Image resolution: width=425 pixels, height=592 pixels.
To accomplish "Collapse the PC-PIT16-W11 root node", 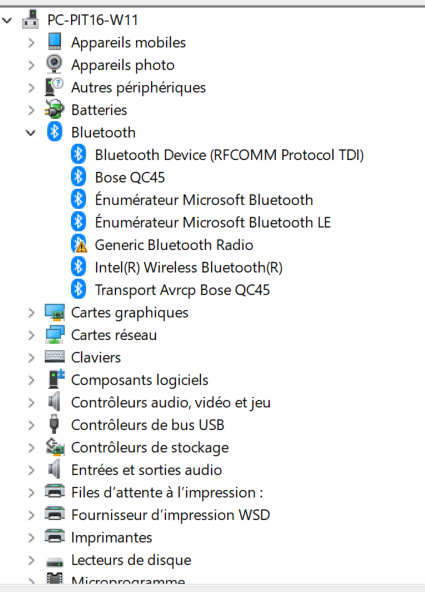I will point(7,20).
